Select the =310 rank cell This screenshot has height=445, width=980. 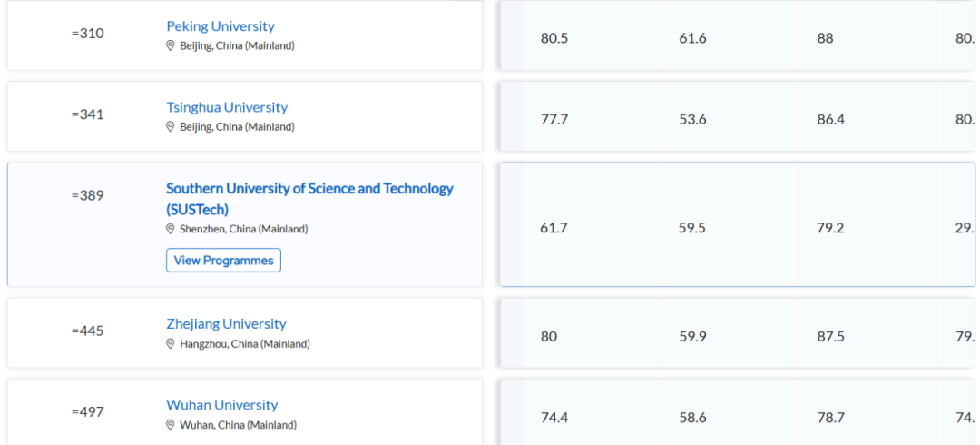87,34
